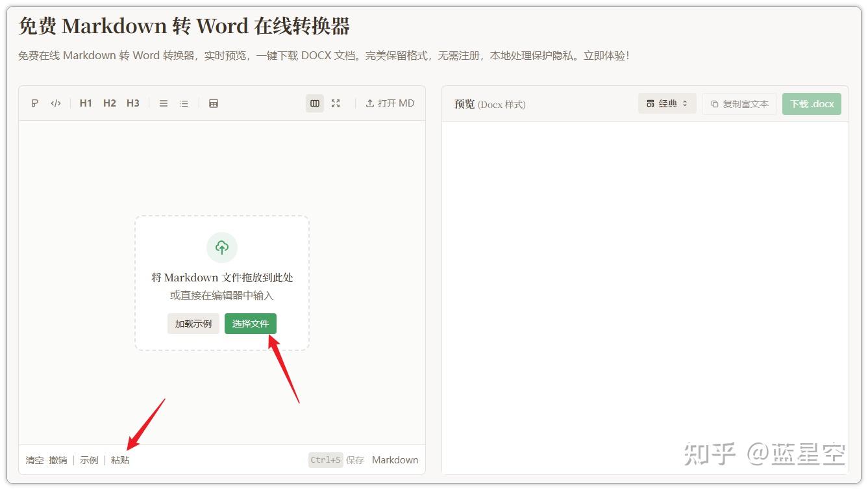Insert a code block using the code icon
Viewport: 868px width, 490px height.
(x=56, y=103)
